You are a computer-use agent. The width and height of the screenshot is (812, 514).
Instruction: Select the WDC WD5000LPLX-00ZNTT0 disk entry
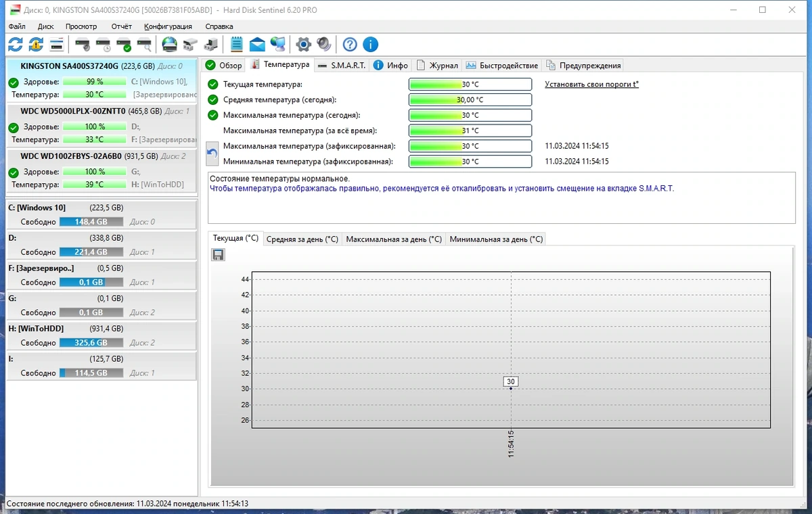tap(101, 124)
